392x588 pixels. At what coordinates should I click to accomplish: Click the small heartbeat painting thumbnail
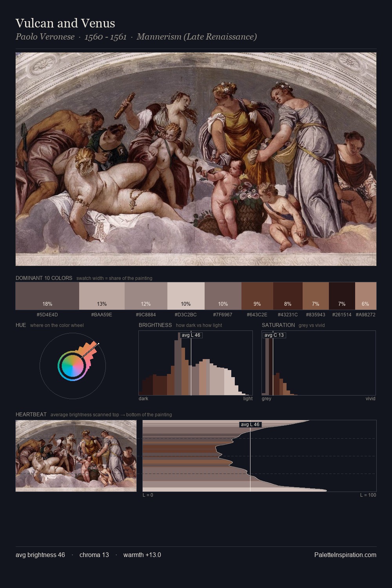coord(76,456)
